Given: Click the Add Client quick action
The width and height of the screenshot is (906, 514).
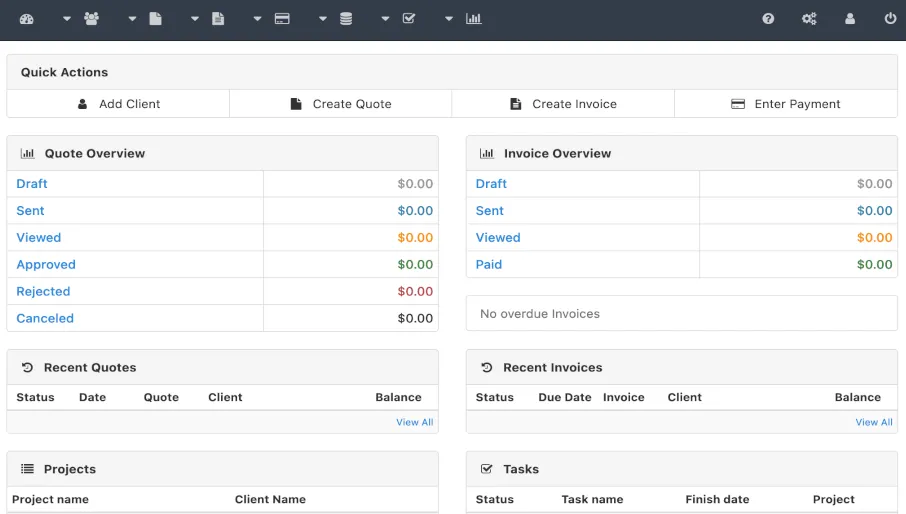Looking at the screenshot, I should pos(118,104).
